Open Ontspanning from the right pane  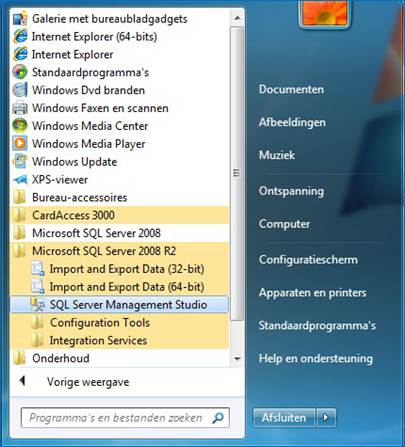291,191
